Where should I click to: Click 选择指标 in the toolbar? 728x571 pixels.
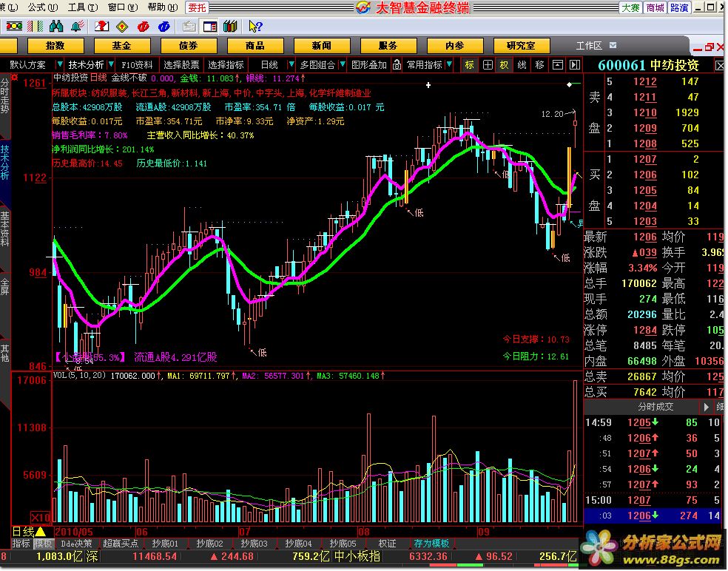[226, 64]
